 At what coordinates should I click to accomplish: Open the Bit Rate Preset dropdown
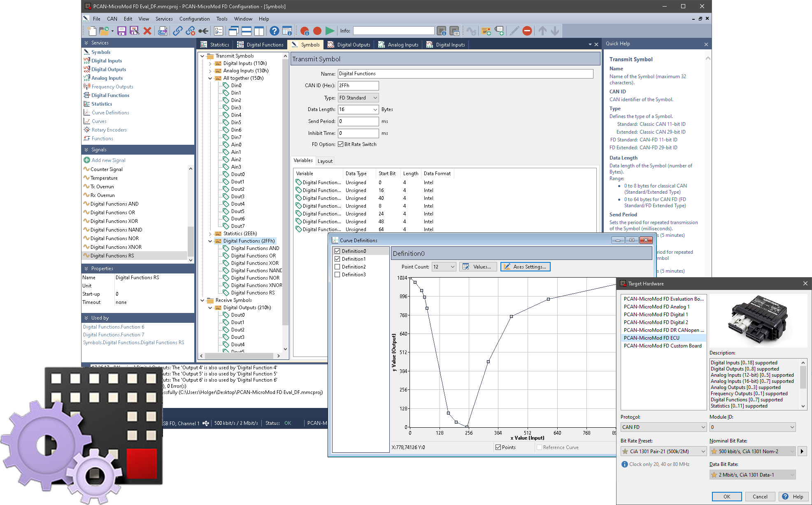663,452
